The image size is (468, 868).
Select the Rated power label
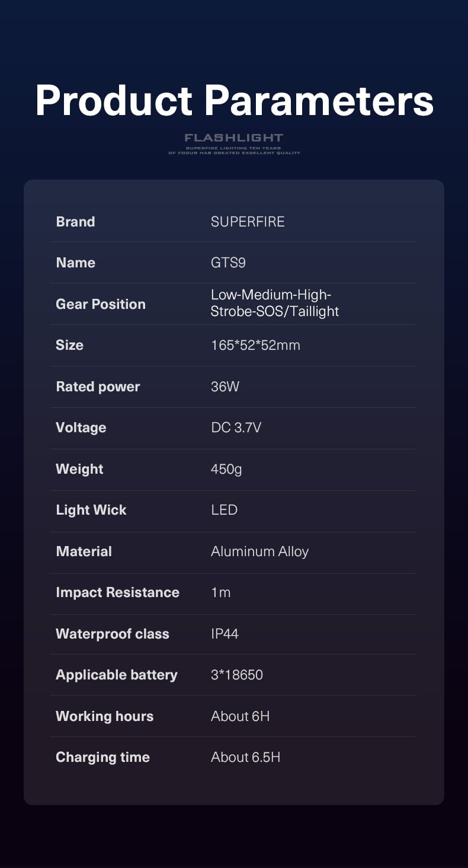click(98, 387)
